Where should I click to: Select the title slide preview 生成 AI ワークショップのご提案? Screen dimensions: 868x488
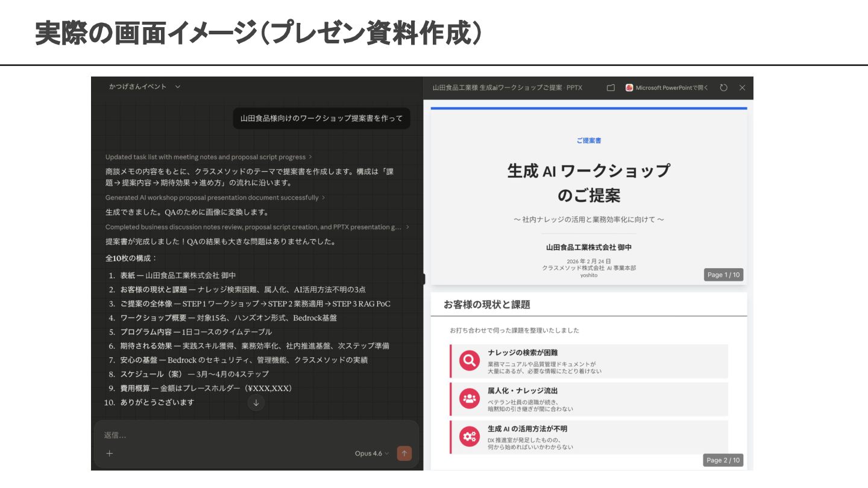589,196
